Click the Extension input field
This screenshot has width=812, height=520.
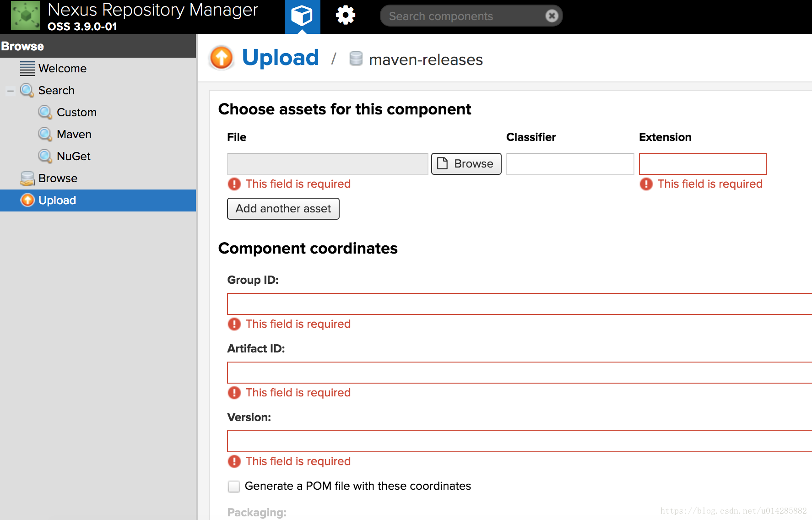[703, 164]
